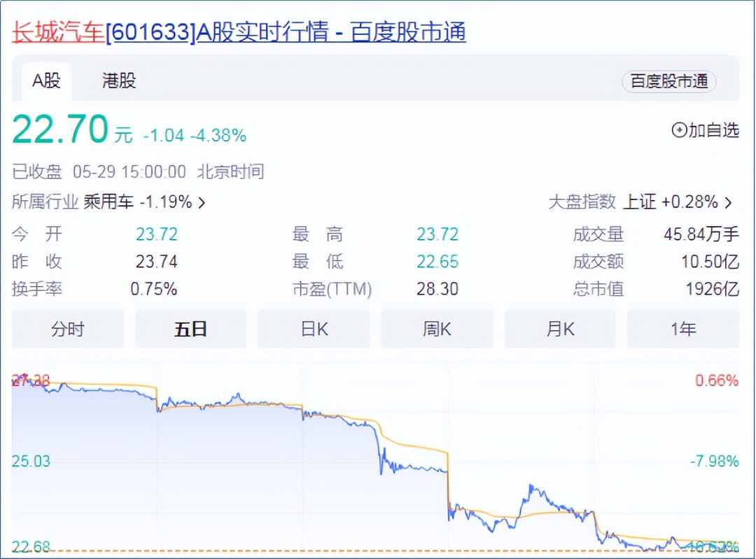756x559 pixels.
Task: Click the plus icon beside 加自选
Action: point(679,130)
